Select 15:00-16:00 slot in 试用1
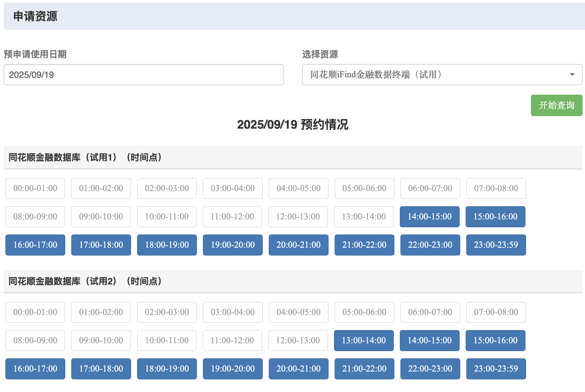The image size is (585, 392). [495, 216]
